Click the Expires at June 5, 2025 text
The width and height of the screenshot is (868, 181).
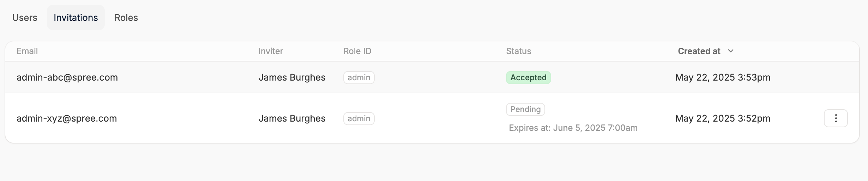573,128
